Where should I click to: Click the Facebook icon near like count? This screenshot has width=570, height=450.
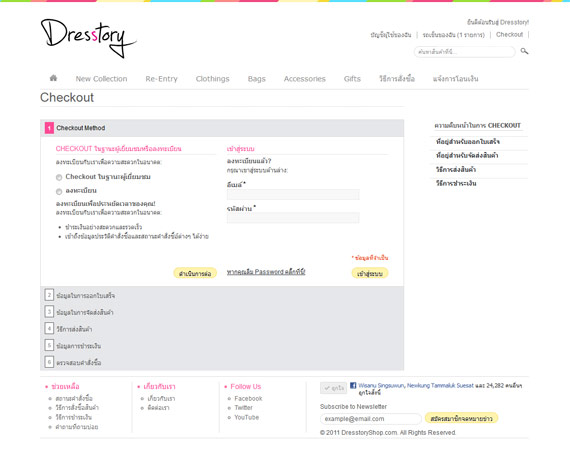click(x=353, y=385)
